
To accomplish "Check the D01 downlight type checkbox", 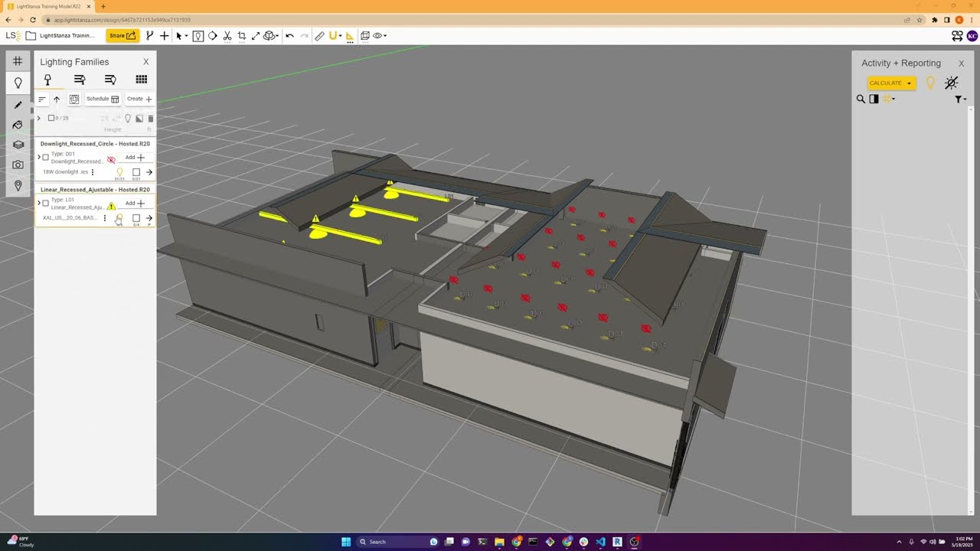I will (x=45, y=158).
